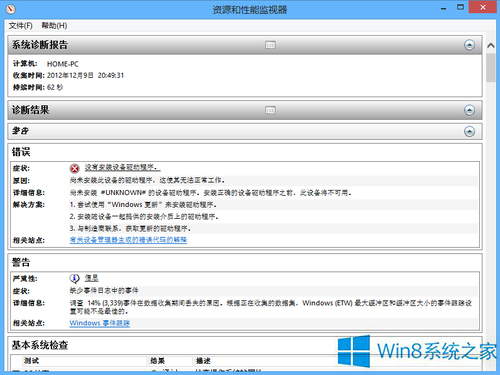Maximize the 资源和性能监视器 window
Screen dimensions: 500x375
tap(460, 7)
